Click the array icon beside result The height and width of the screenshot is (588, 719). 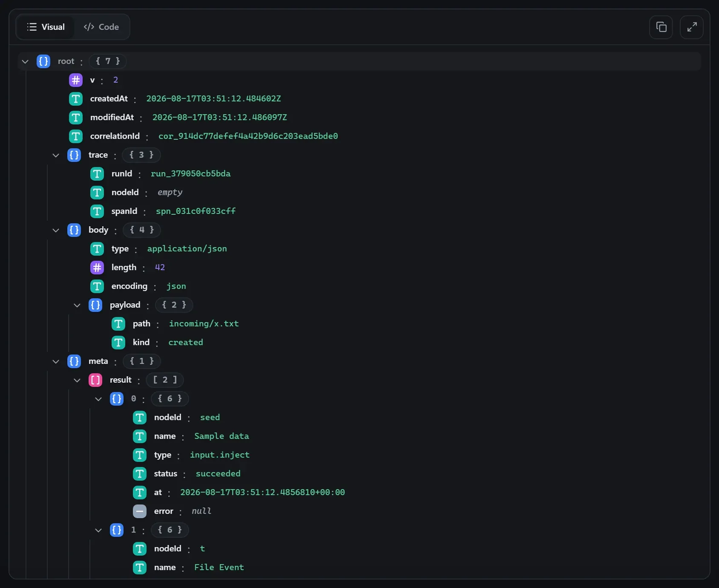pos(95,380)
